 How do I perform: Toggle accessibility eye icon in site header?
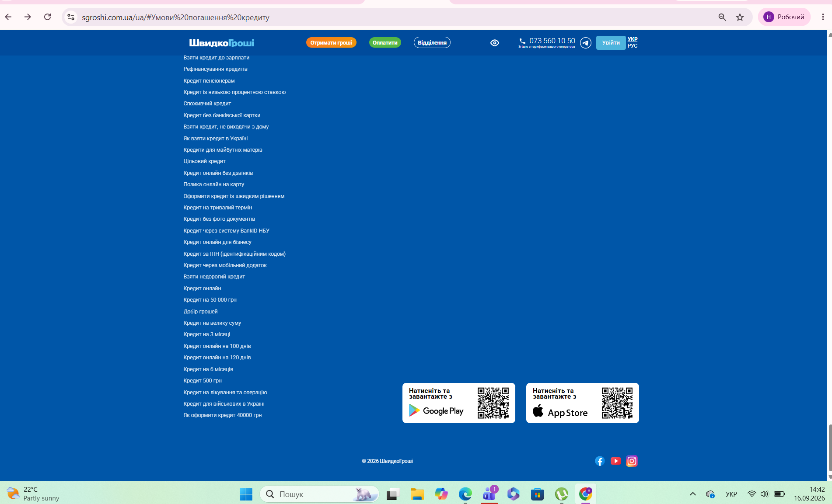[495, 42]
